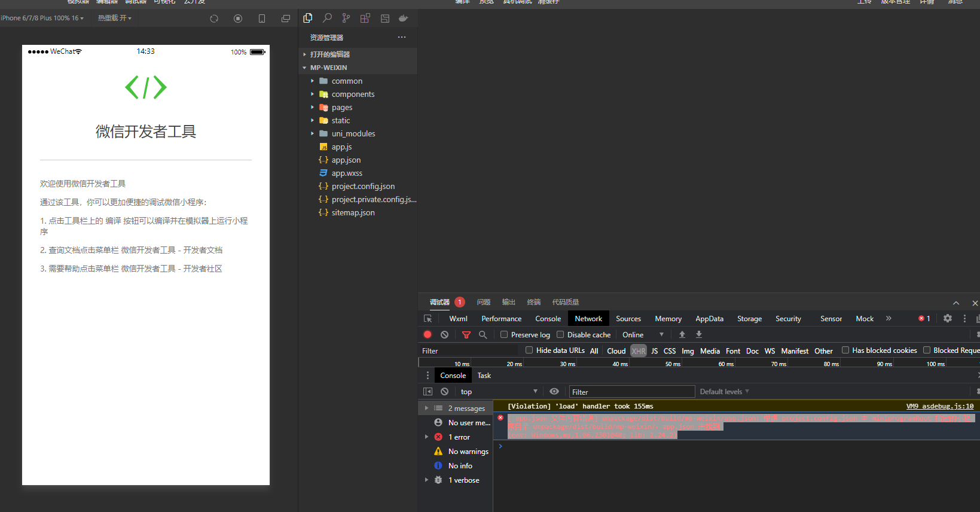
Task: Check Hide data URLs
Action: 529,351
